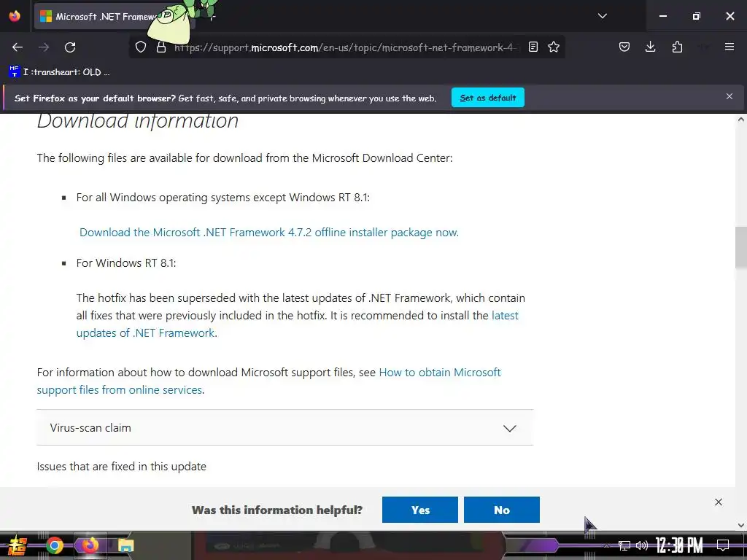747x560 pixels.
Task: Click the scrollbar up arrow
Action: coord(741,120)
